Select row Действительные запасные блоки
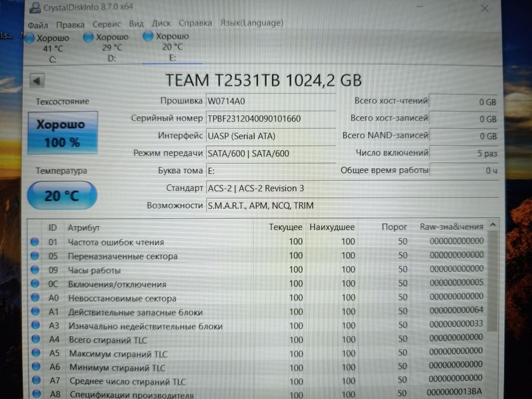532x399 pixels. [x=258, y=311]
